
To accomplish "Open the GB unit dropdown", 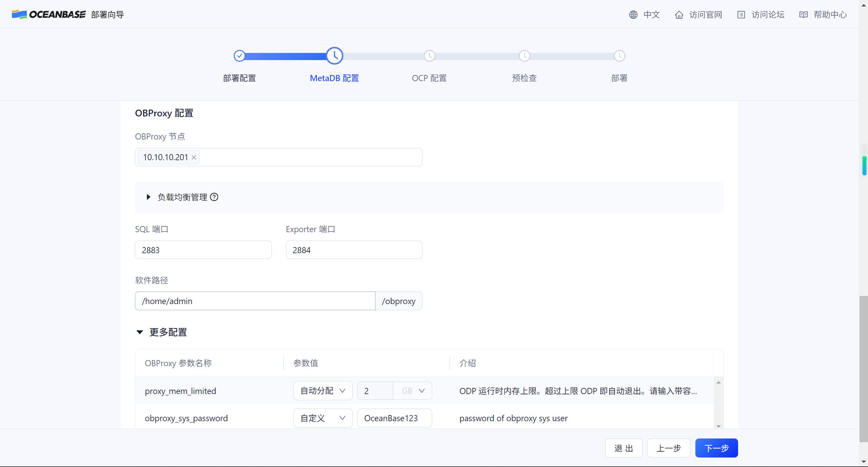I will (412, 391).
